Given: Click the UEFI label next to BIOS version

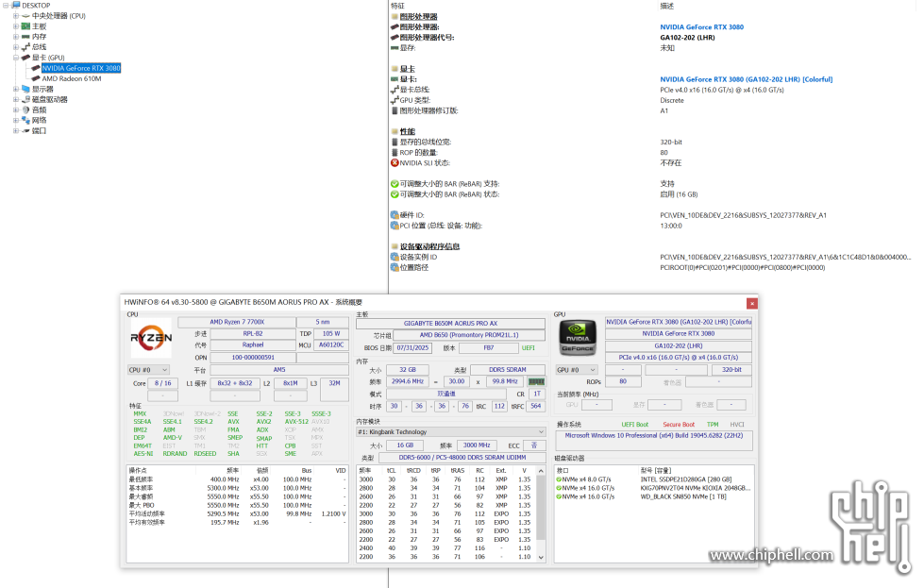Looking at the screenshot, I should (528, 348).
